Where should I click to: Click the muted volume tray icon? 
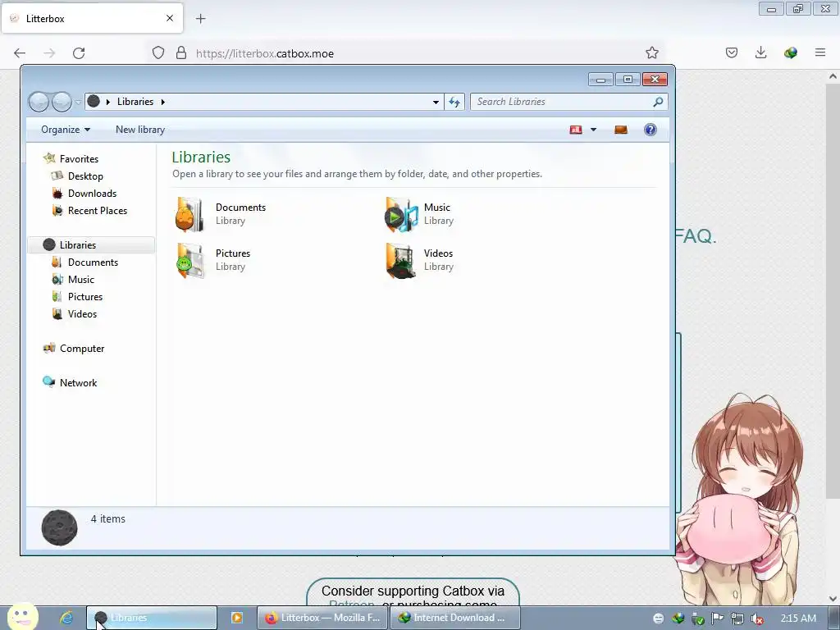(757, 619)
